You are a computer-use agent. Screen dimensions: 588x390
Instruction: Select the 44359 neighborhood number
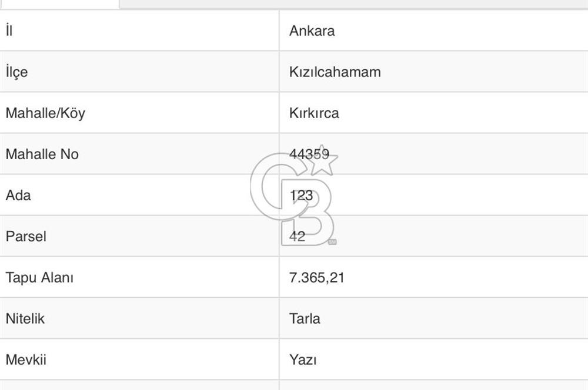click(x=309, y=154)
